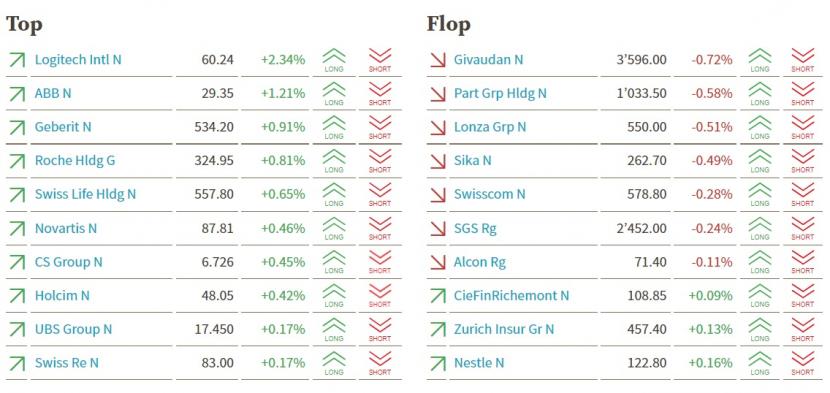
Task: Open the CS Group N stock link
Action: point(69,262)
